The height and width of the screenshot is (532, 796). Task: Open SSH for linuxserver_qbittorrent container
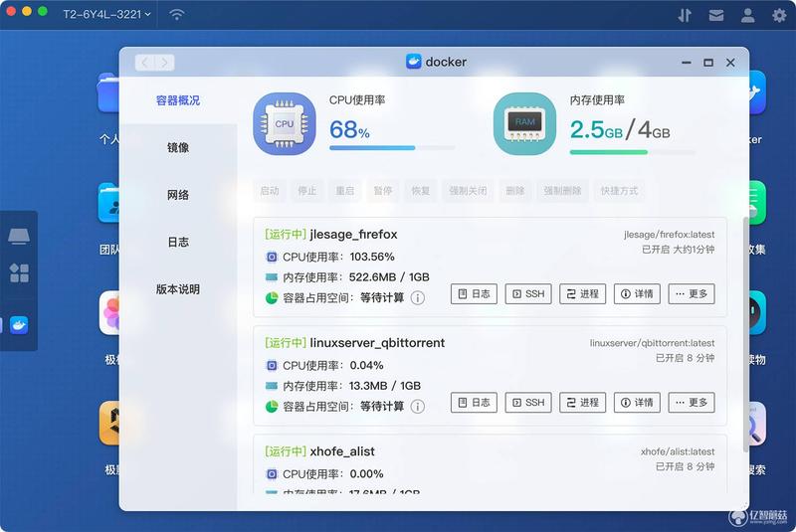[x=528, y=402]
